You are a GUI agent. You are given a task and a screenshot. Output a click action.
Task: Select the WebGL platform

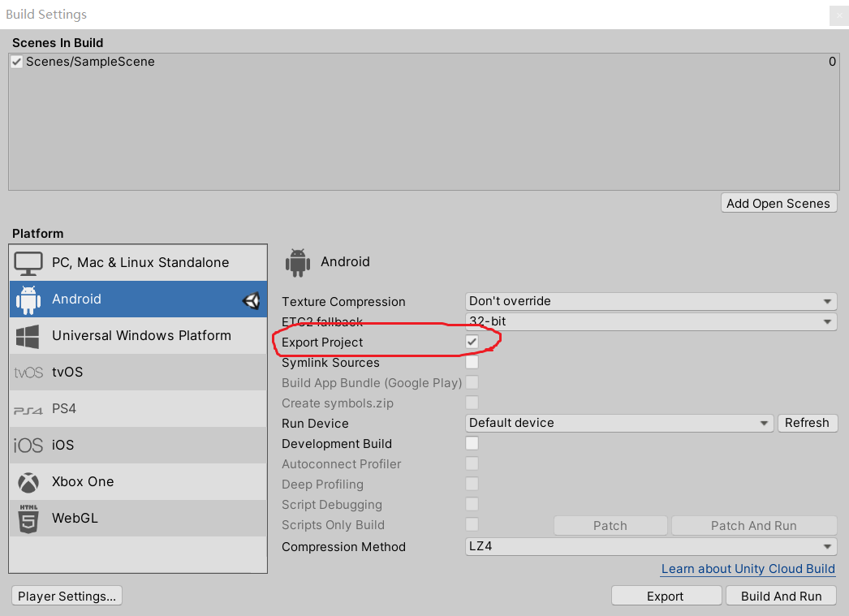[x=138, y=518]
